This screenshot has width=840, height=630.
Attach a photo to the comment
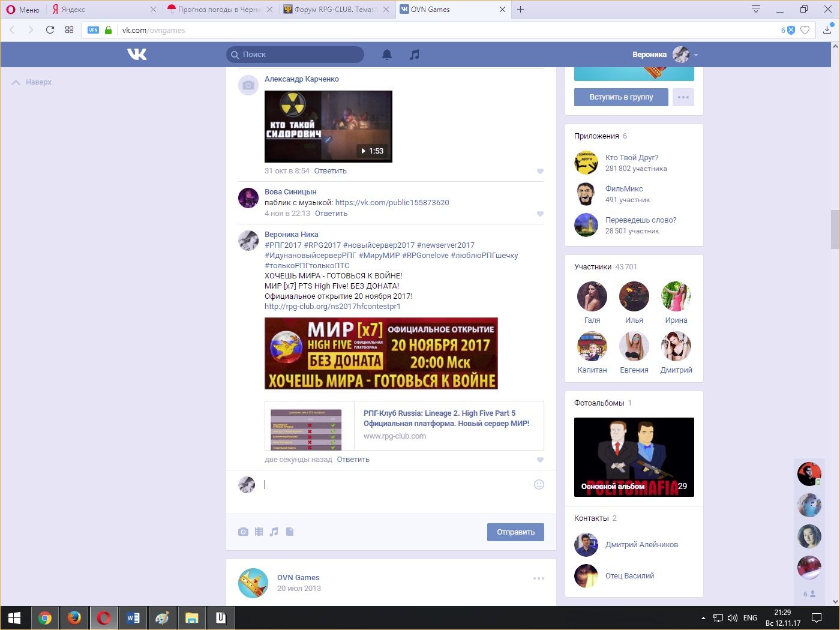(x=243, y=532)
